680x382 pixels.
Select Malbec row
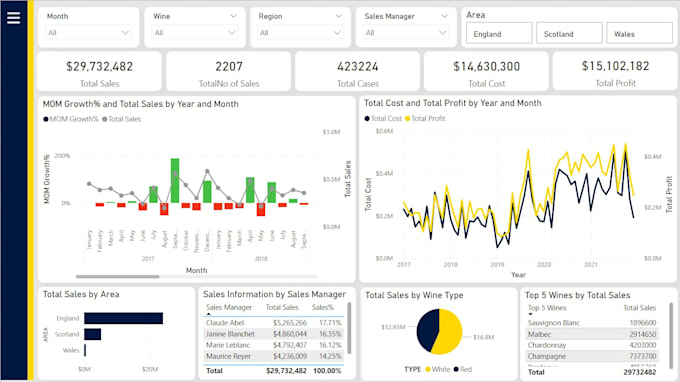(x=592, y=334)
